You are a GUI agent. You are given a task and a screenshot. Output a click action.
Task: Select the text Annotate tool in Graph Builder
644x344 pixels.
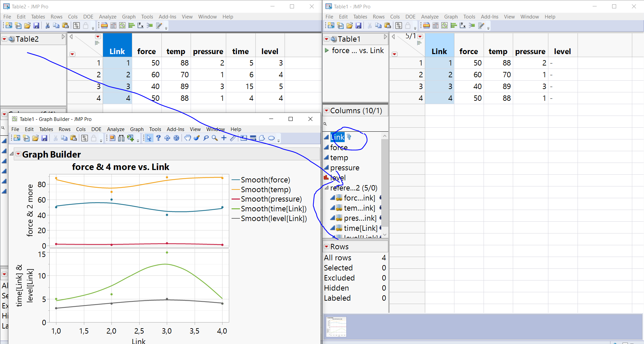pyautogui.click(x=244, y=138)
